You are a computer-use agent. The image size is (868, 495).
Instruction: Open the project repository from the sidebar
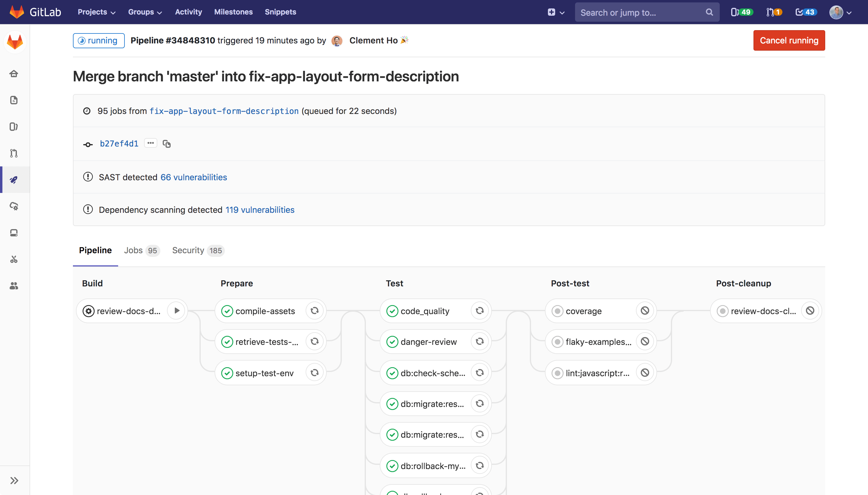pos(14,100)
